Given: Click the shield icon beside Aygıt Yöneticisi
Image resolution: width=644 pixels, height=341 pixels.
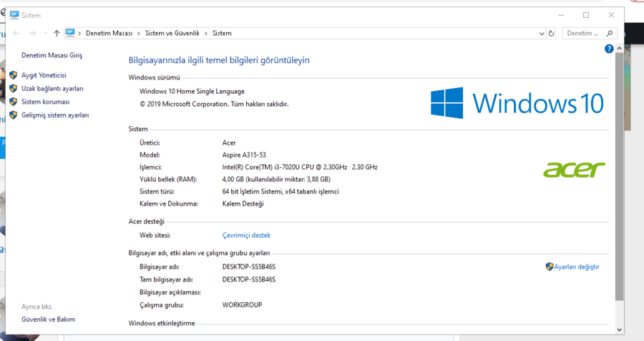Looking at the screenshot, I should (x=13, y=75).
